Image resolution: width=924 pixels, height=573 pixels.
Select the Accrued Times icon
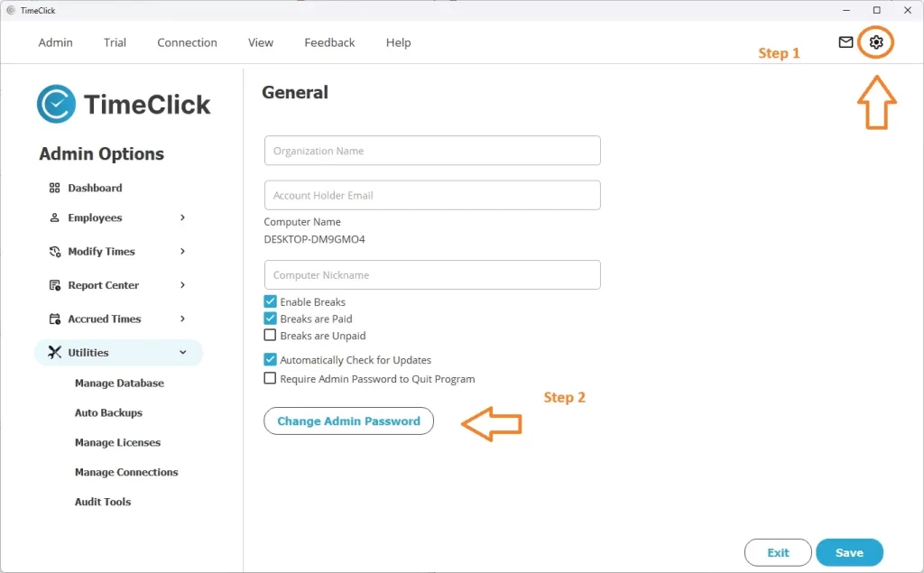pyautogui.click(x=56, y=319)
